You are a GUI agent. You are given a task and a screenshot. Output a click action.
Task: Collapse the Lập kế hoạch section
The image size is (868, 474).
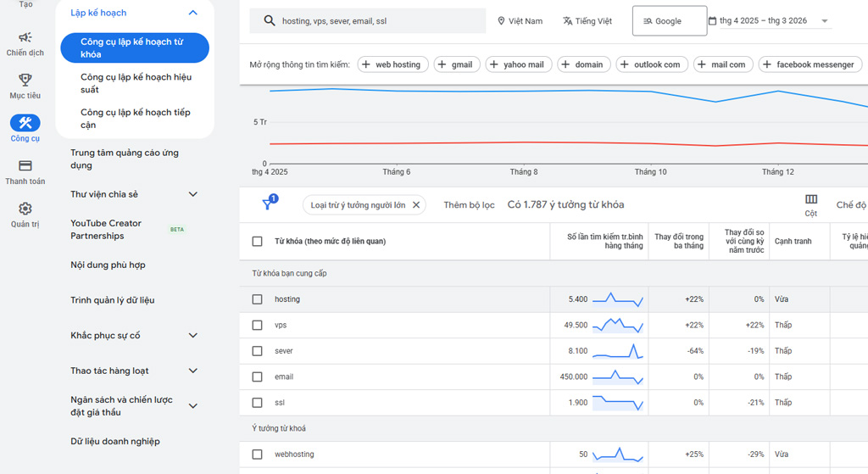click(x=192, y=13)
